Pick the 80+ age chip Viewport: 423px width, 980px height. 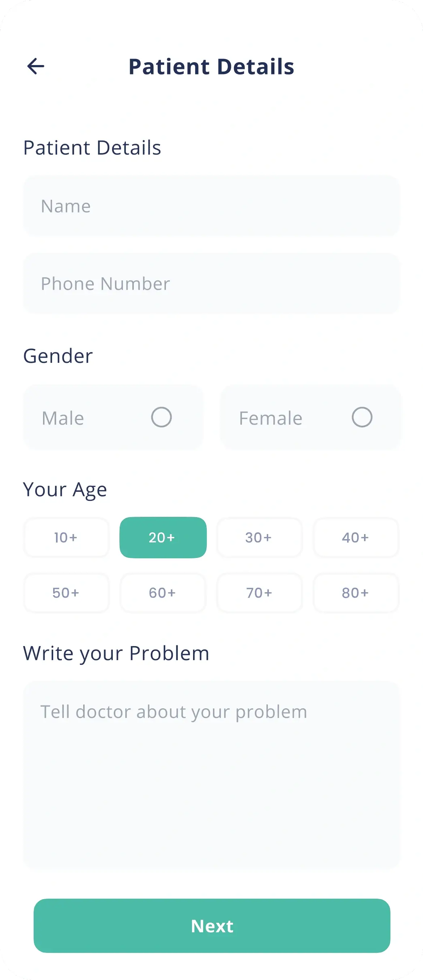[x=356, y=592]
